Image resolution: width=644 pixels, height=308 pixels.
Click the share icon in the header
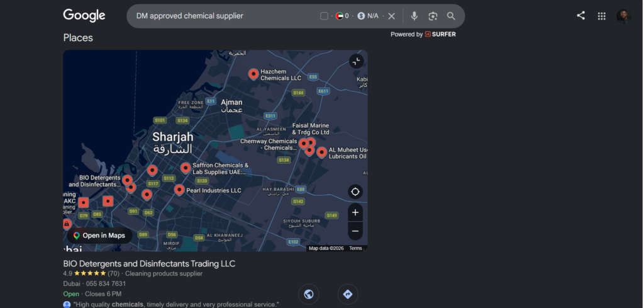click(x=580, y=16)
